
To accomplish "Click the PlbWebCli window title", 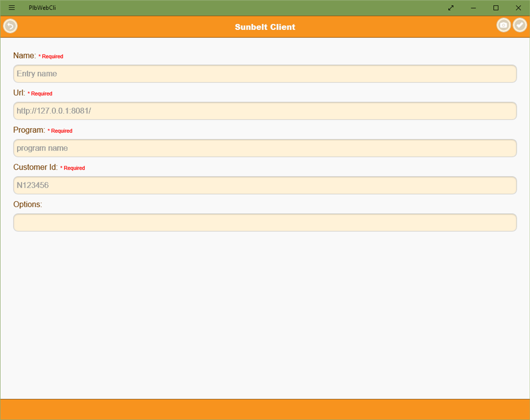I will 42,8.
